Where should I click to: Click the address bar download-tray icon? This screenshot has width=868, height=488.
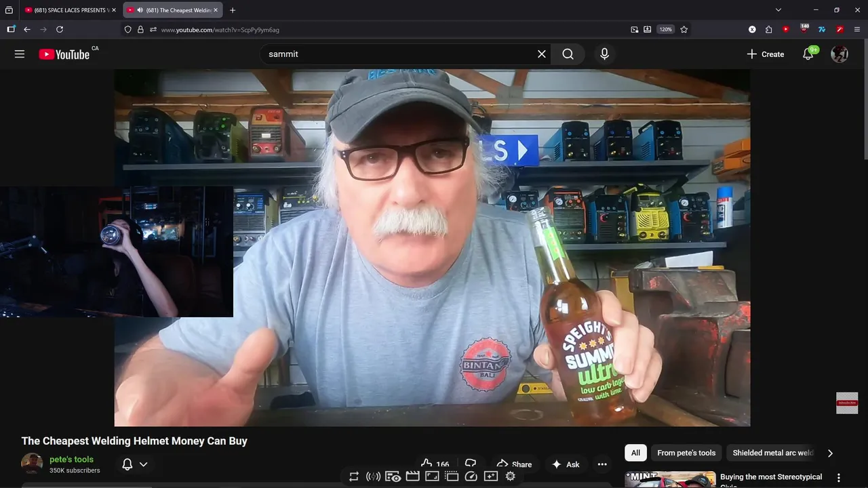click(647, 29)
